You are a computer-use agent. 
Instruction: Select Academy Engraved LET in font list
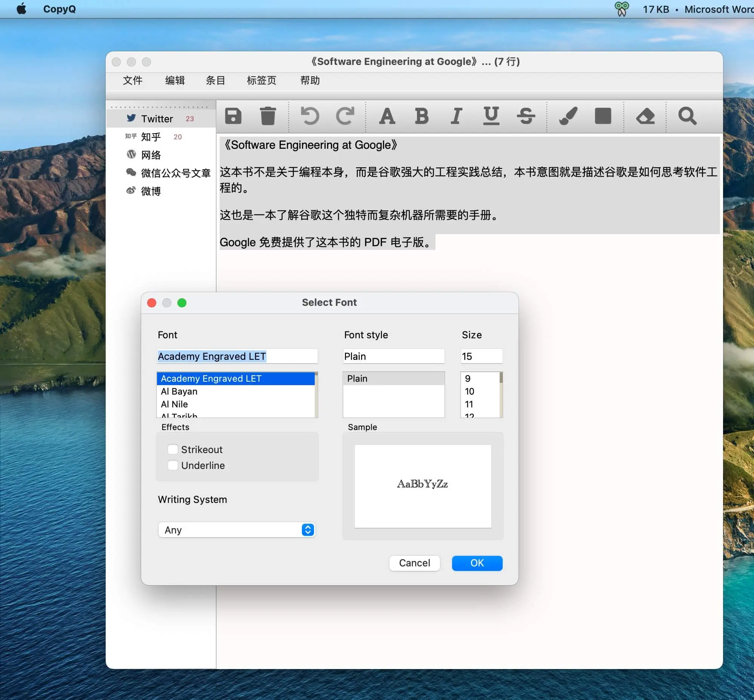click(235, 378)
